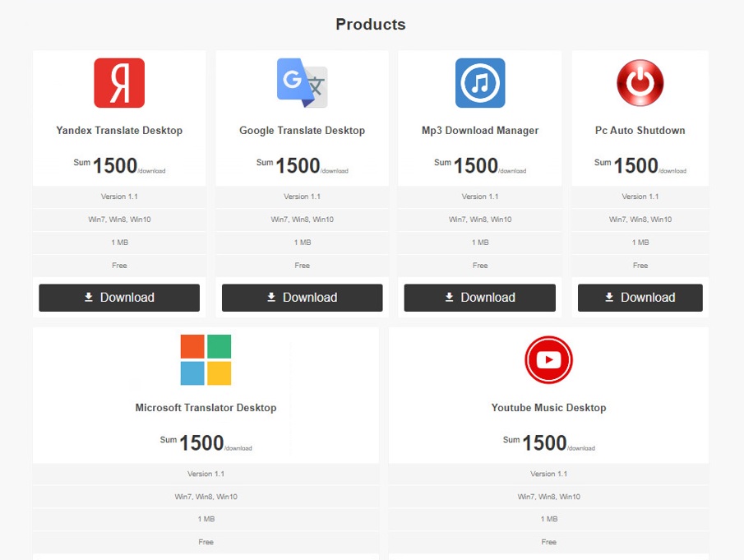Click Win7, Win8, Win10 in Youtube Music card
This screenshot has height=560, width=744.
[548, 497]
